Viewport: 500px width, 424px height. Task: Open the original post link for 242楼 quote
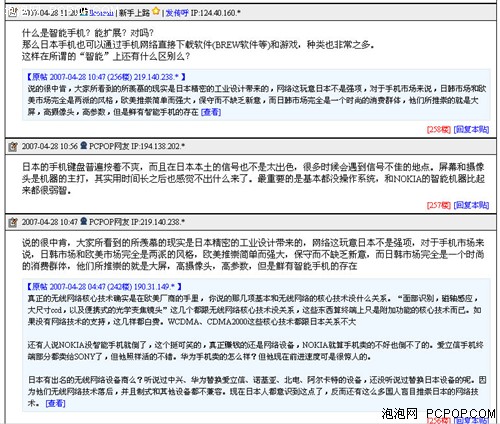click(104, 287)
